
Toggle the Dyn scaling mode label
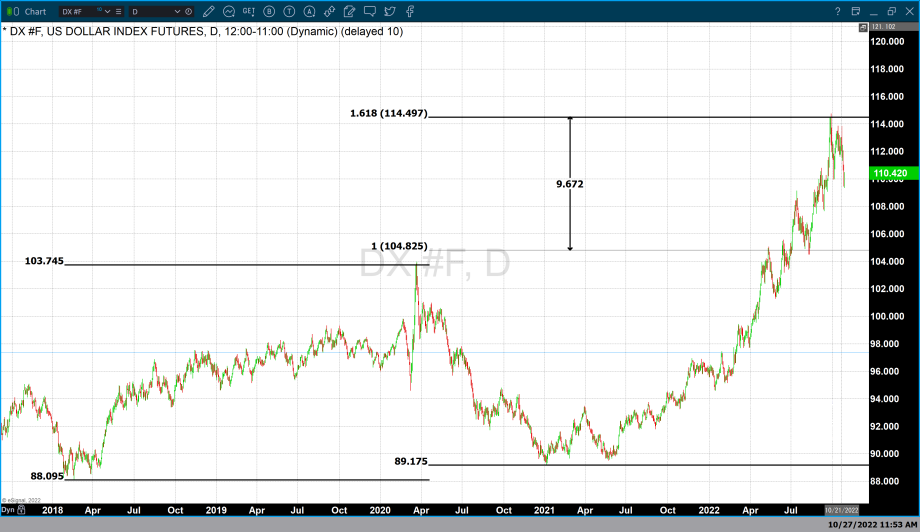click(x=7, y=509)
